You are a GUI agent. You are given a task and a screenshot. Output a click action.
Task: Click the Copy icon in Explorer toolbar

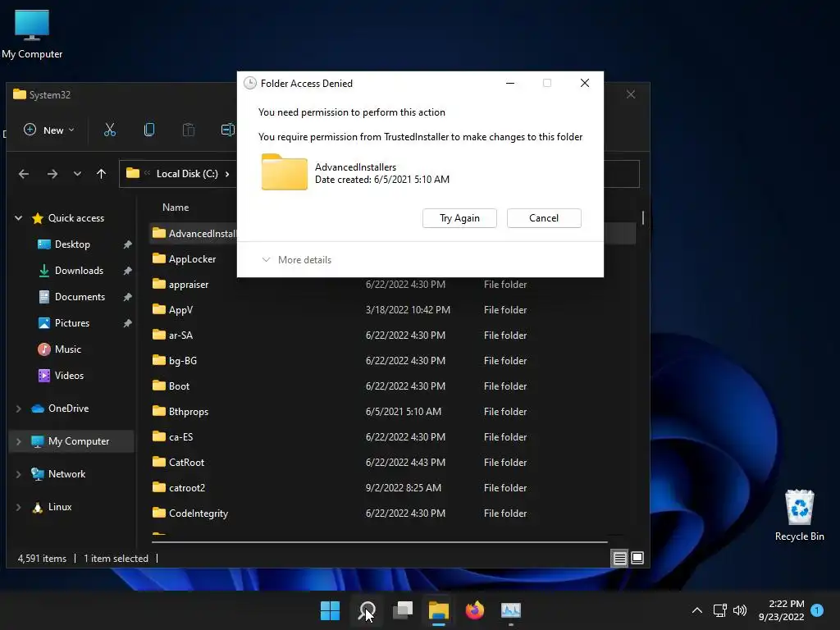coord(149,130)
